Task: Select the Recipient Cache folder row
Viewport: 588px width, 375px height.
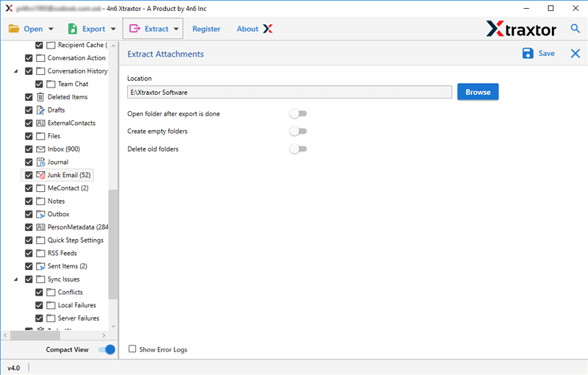Action: tap(82, 45)
